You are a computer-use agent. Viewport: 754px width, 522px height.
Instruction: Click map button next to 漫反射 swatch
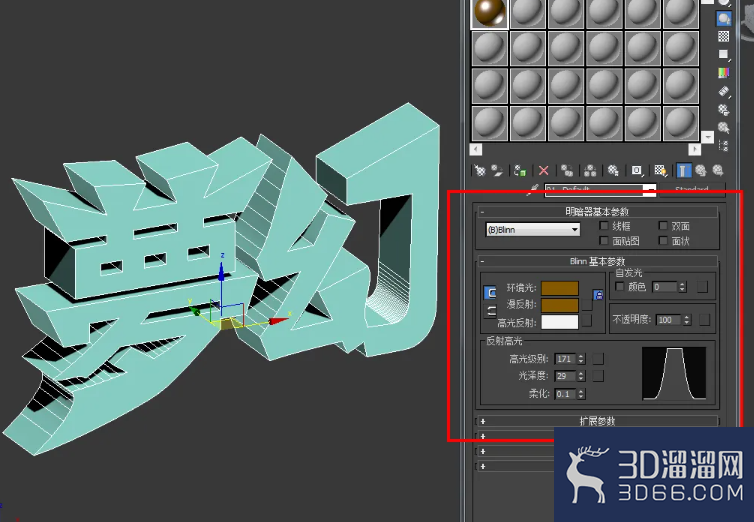[587, 305]
